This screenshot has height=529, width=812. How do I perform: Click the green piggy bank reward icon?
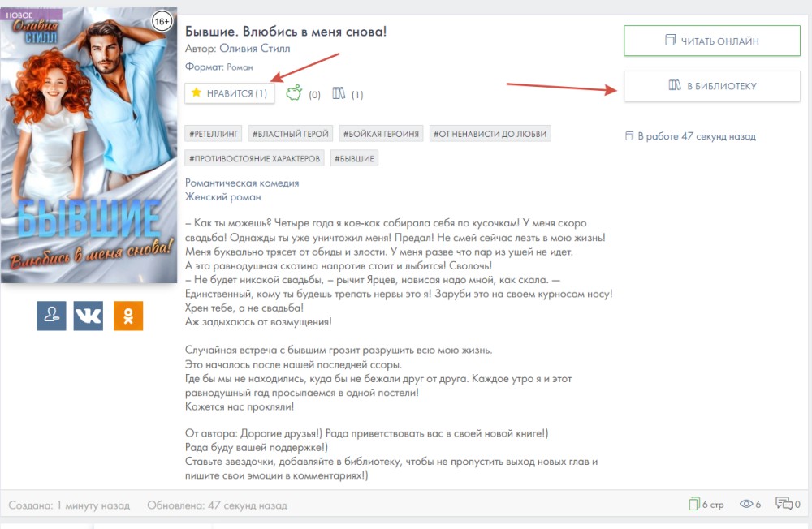[294, 93]
